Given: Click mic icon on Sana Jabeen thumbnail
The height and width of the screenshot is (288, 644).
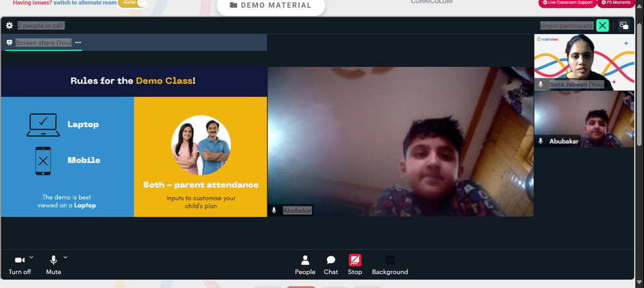Looking at the screenshot, I should (x=540, y=84).
